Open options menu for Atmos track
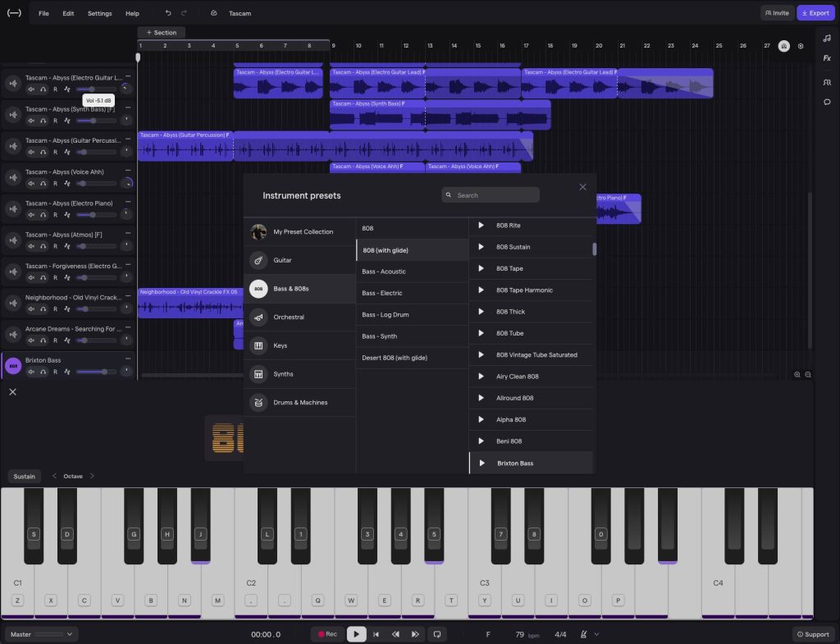This screenshot has height=644, width=840. tap(128, 234)
